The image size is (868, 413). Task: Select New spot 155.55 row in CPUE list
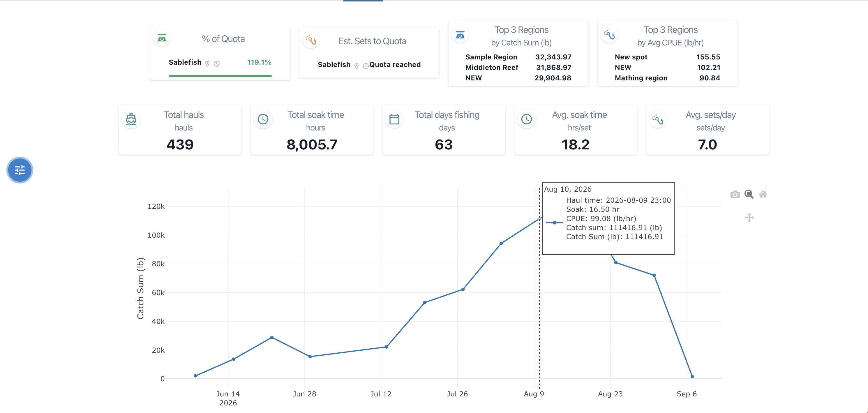[x=668, y=57]
